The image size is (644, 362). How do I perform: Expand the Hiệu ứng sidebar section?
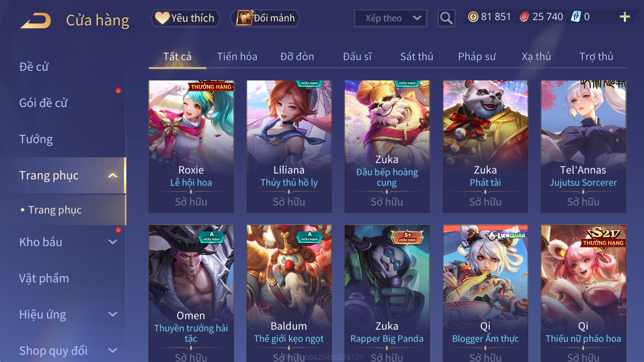[113, 314]
